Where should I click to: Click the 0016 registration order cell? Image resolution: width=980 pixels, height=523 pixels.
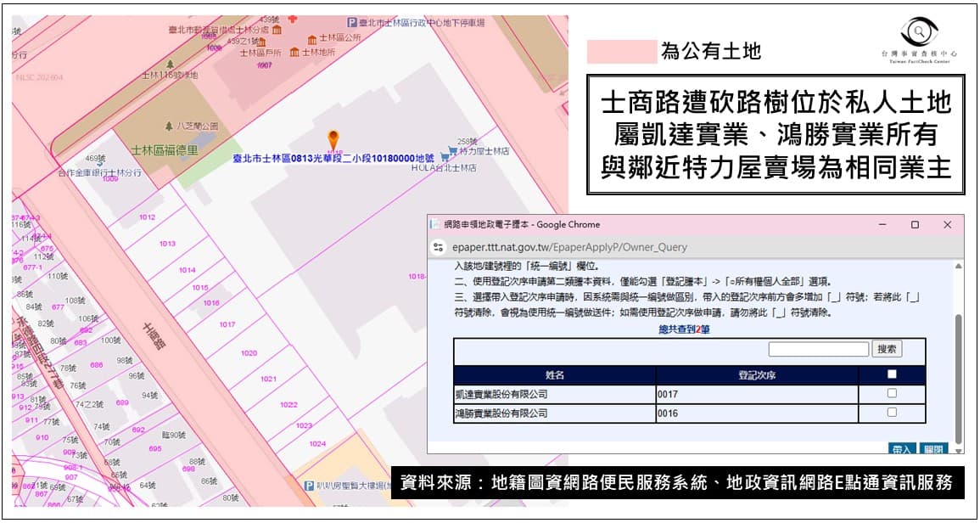pos(758,413)
